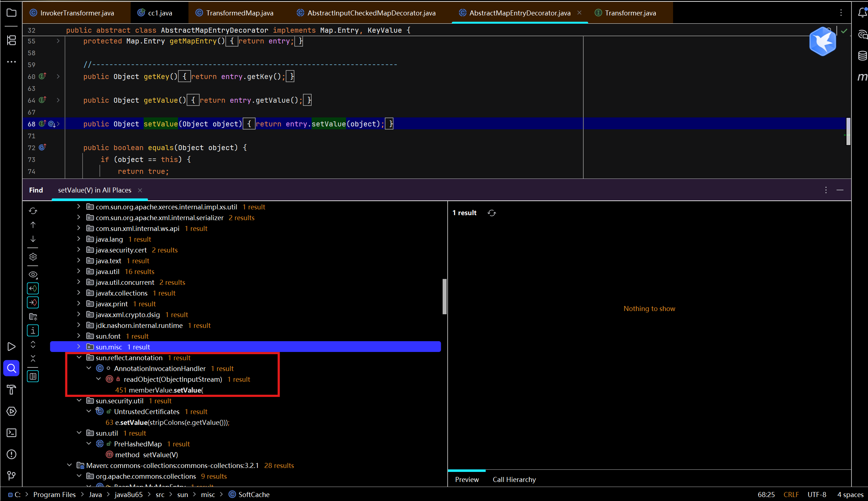Click the Run tool window icon
Viewport: 868px width, 501px height.
pyautogui.click(x=11, y=347)
